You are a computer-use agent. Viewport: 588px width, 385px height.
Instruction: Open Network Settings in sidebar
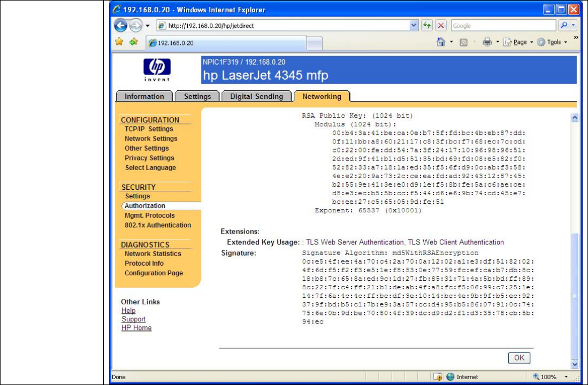pyautogui.click(x=151, y=138)
